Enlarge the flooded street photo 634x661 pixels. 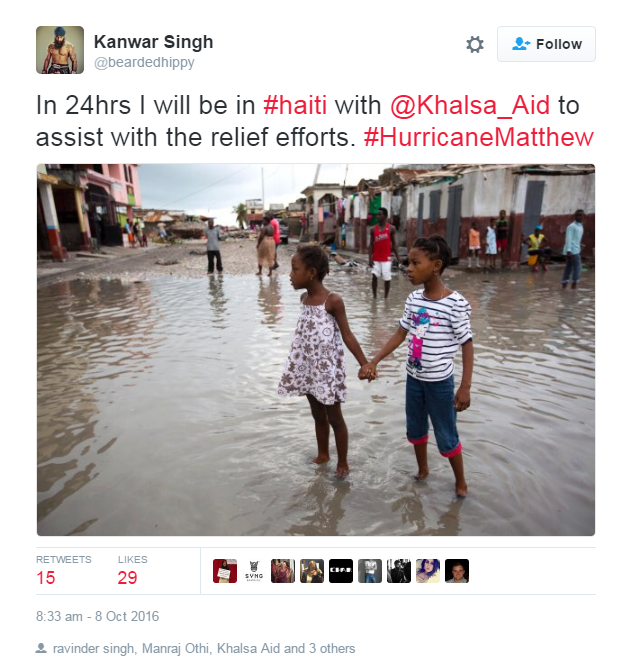316,350
